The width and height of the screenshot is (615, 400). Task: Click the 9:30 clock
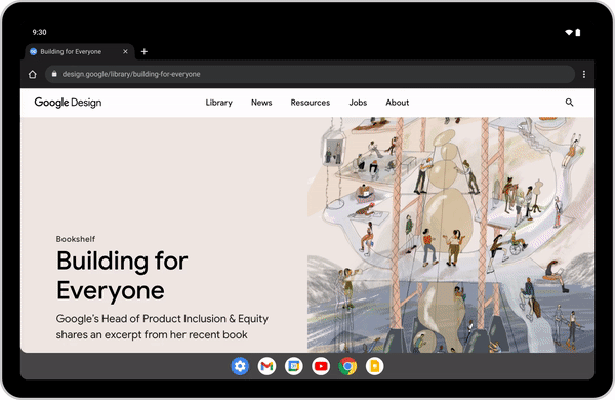(x=39, y=33)
